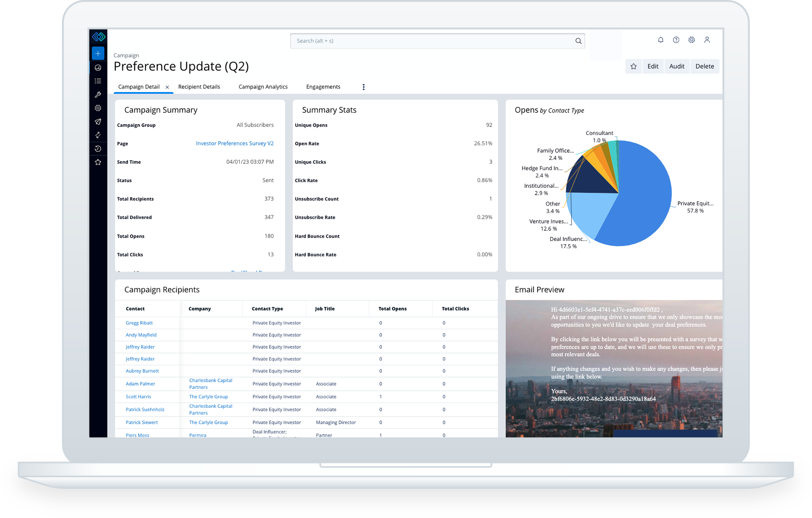Select the list view icon in the sidebar

pyautogui.click(x=98, y=81)
